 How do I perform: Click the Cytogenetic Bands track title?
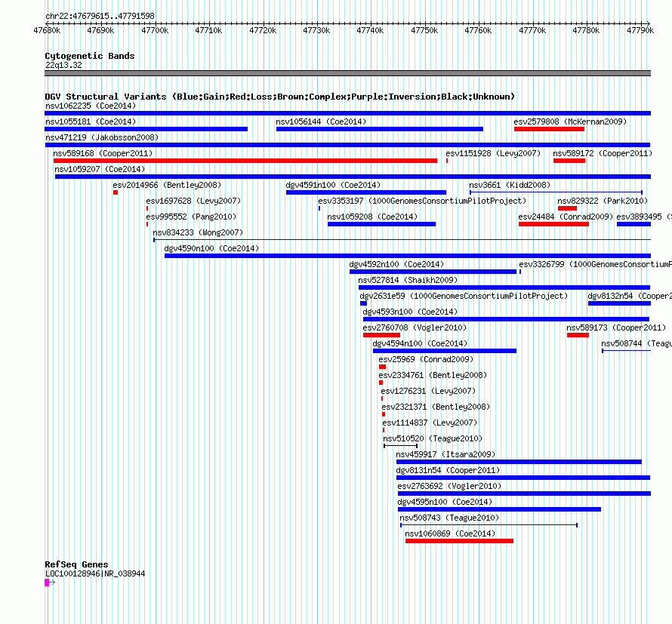[x=90, y=56]
